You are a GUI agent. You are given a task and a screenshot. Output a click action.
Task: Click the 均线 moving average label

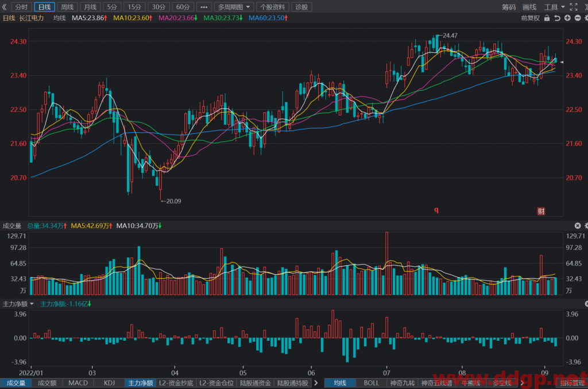tap(59, 18)
